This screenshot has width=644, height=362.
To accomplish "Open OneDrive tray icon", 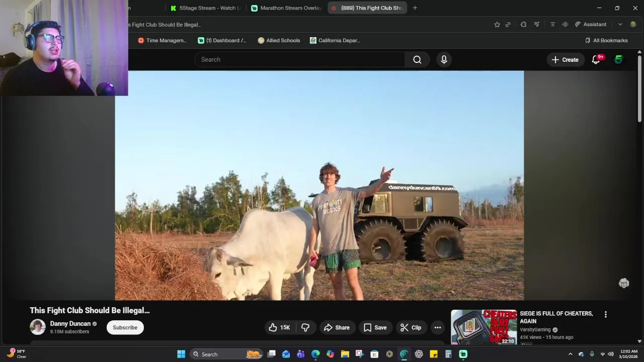I will pos(581,354).
